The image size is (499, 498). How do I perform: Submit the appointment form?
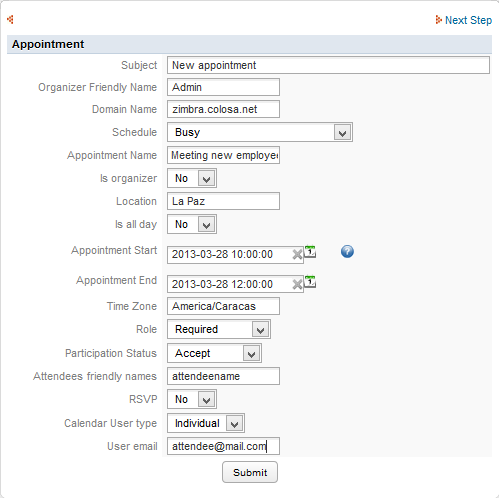[250, 472]
